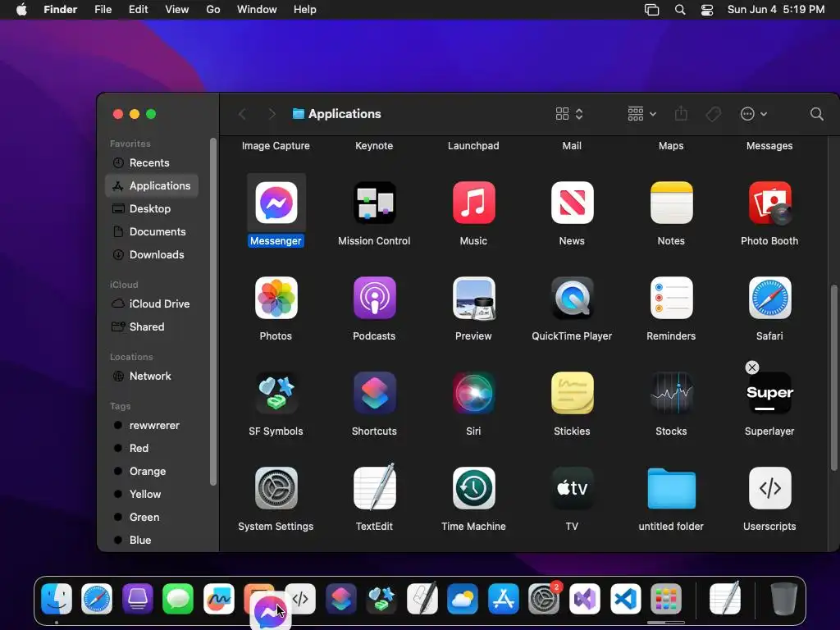Image resolution: width=840 pixels, height=630 pixels.
Task: Open the Help menu
Action: click(305, 10)
